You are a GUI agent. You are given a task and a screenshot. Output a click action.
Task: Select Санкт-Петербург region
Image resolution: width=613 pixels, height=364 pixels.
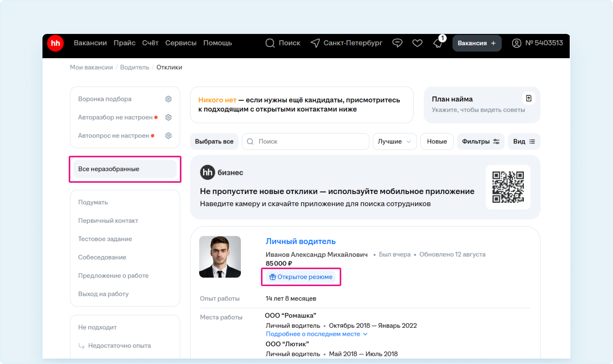353,43
